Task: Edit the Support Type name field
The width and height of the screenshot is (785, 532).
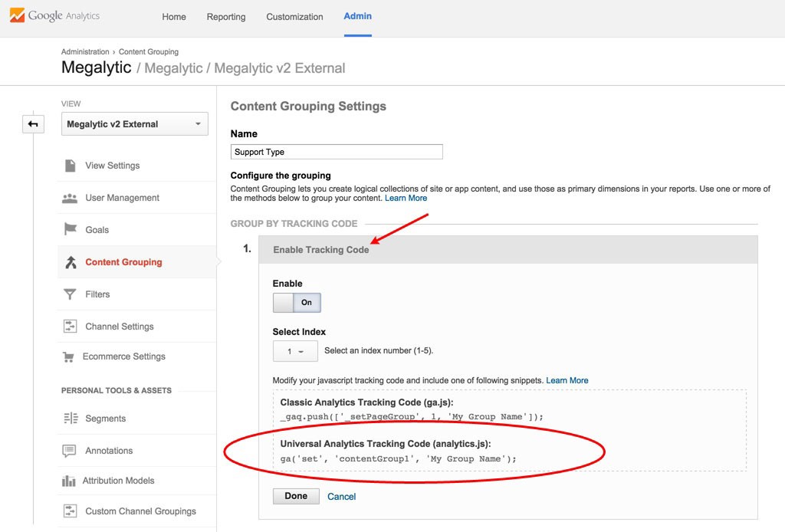Action: [x=336, y=151]
